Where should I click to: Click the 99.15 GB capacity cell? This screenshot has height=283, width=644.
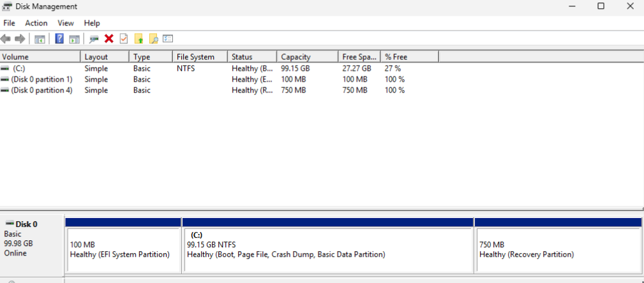point(296,68)
